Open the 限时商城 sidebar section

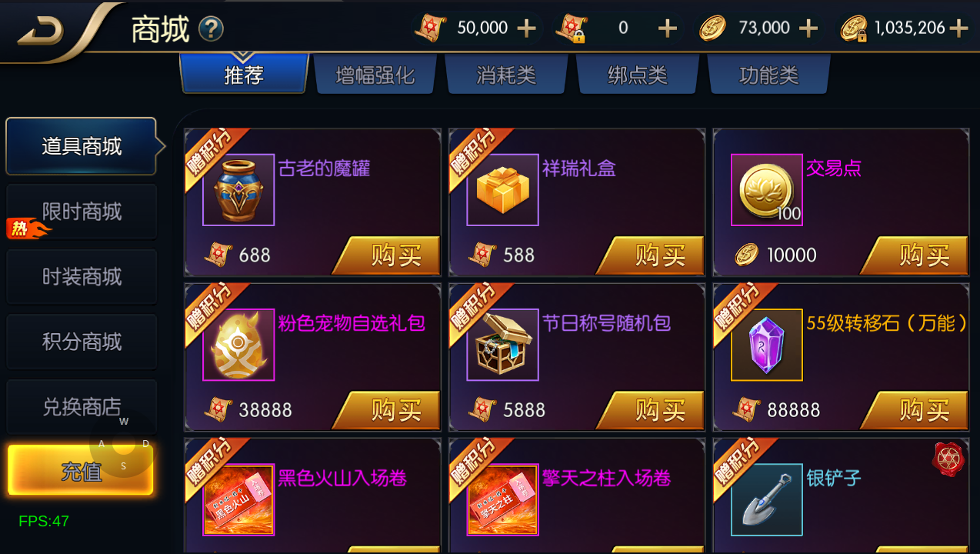point(82,212)
